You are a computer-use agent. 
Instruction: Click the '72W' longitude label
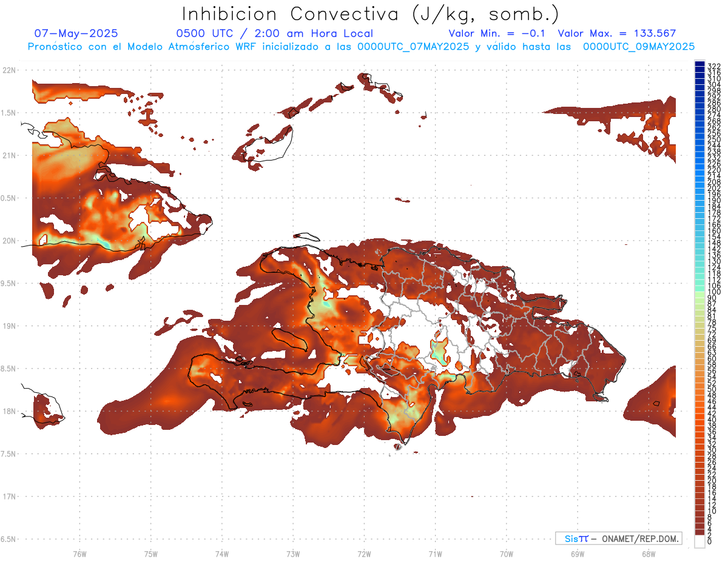click(x=364, y=554)
